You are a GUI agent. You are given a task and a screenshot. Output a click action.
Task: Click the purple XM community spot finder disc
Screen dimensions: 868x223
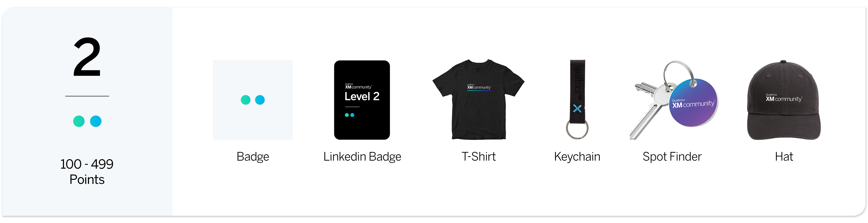click(693, 103)
